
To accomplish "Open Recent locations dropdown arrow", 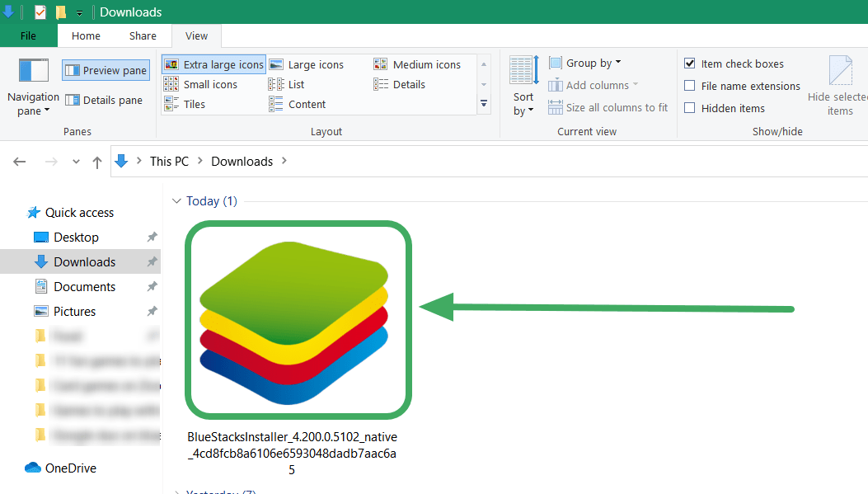I will click(x=76, y=162).
